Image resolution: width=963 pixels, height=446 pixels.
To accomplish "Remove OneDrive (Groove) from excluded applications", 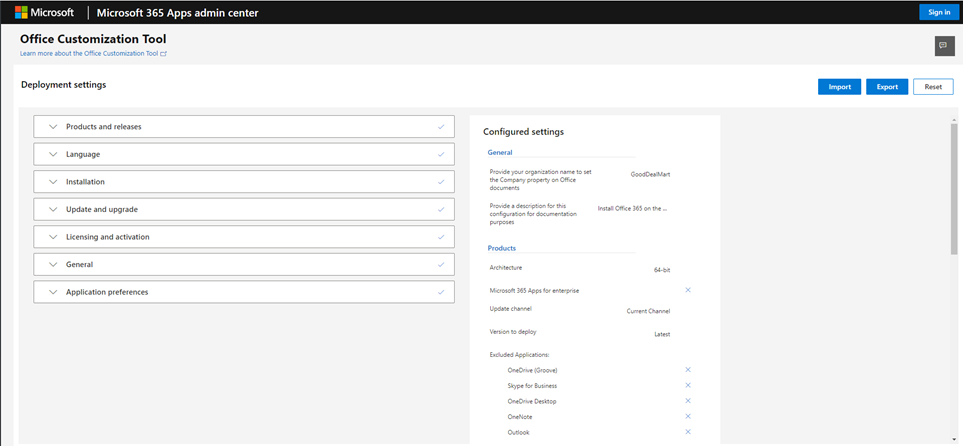I will (688, 370).
